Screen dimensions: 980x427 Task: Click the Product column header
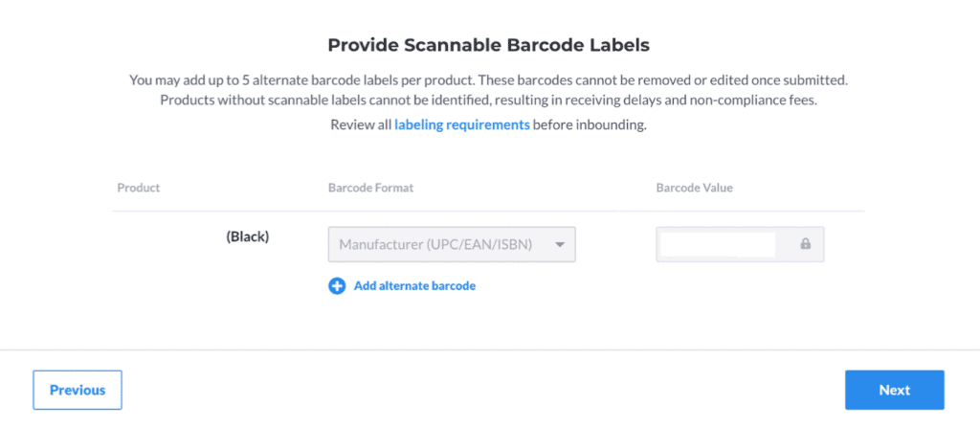(139, 188)
